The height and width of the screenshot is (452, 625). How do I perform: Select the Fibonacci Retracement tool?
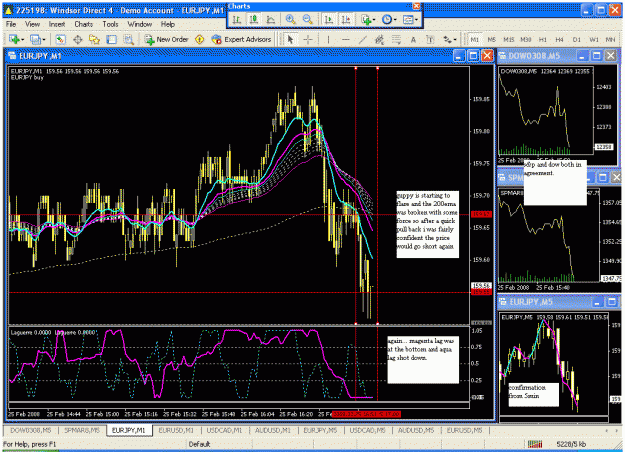(396, 39)
